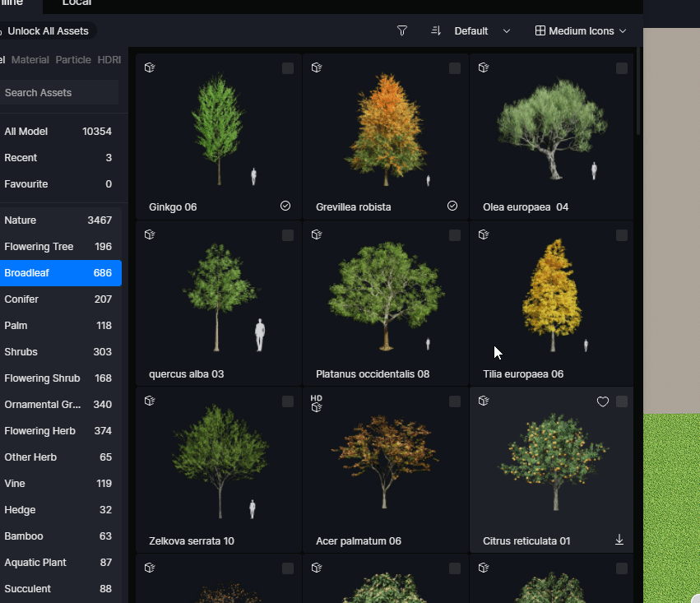Select the Olea europaea 04 checkbox
Image resolution: width=700 pixels, height=603 pixels.
click(x=622, y=68)
